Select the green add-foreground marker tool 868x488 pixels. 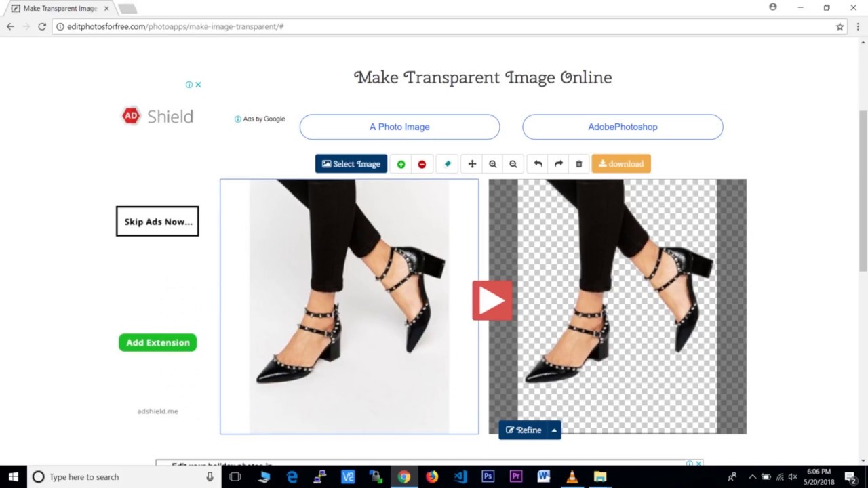click(401, 164)
